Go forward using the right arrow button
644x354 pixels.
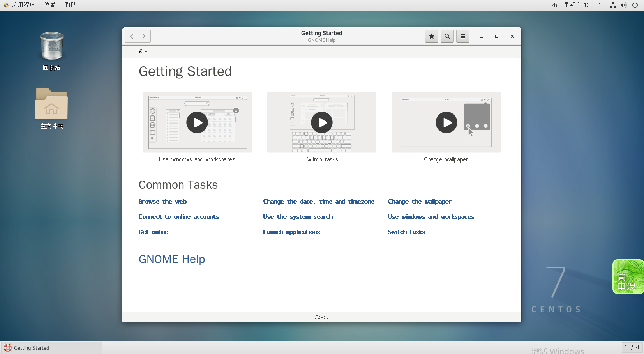click(x=144, y=36)
